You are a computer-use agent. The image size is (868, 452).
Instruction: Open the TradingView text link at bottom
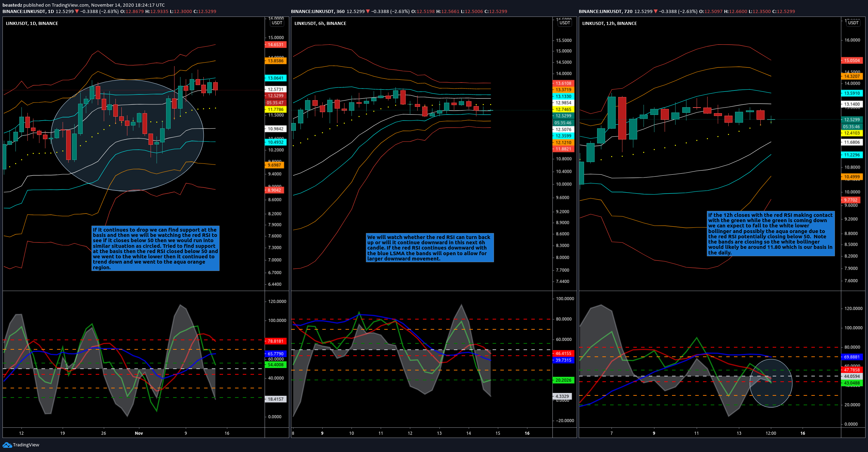click(26, 445)
